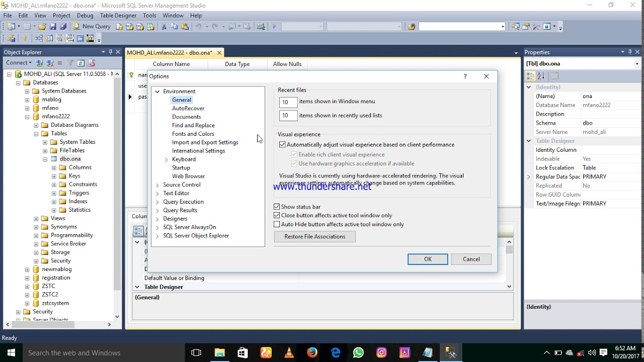Click Cancel in the Options dialog
644x362 pixels.
point(471,259)
